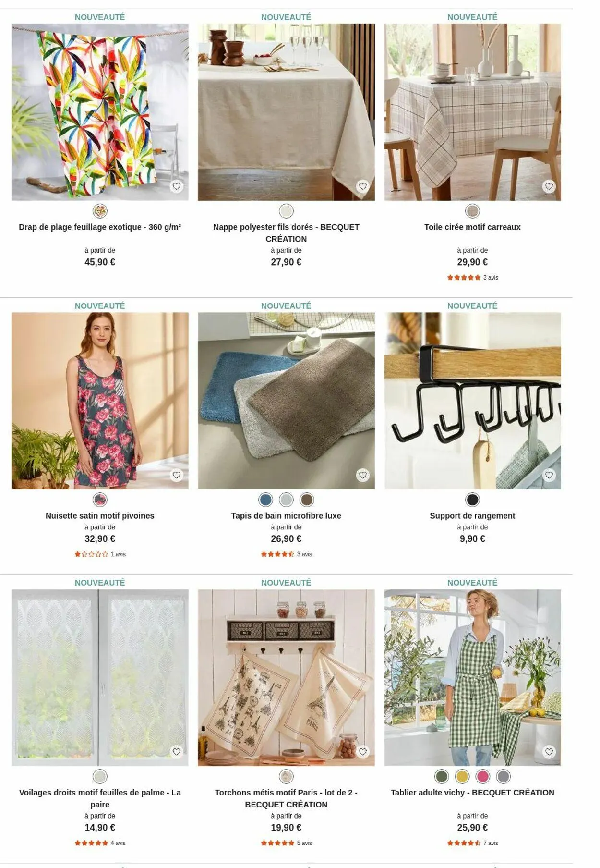Choose black swatch under Support de rangement
Screen dimensions: 600x868
pyautogui.click(x=472, y=500)
